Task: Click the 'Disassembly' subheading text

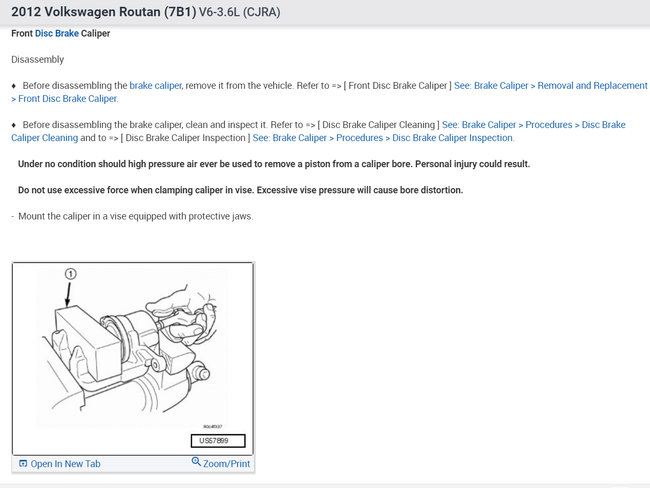Action: tap(38, 59)
